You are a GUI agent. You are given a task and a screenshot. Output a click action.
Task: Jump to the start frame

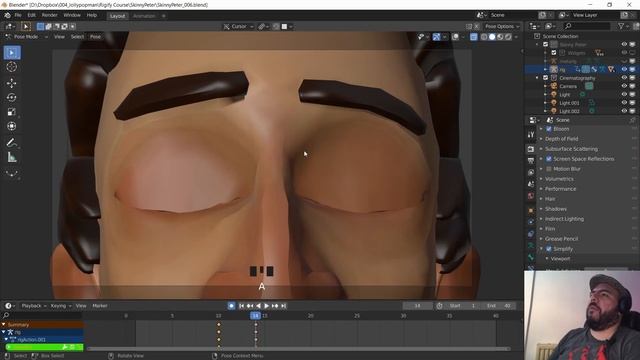tap(241, 306)
